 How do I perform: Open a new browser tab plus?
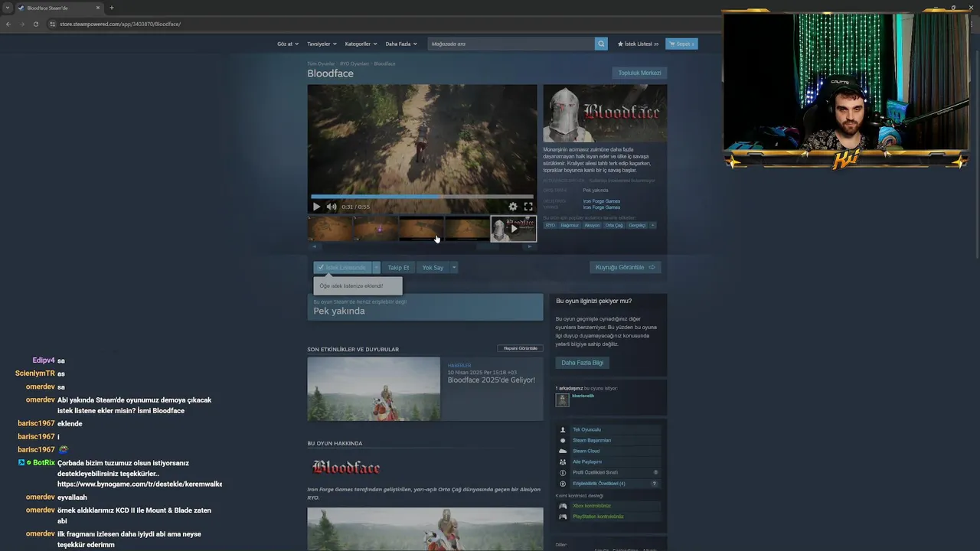112,8
